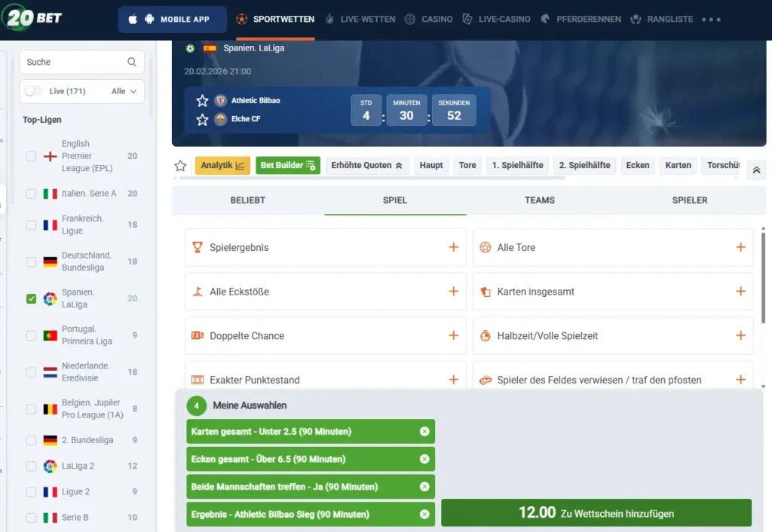Screen dimensions: 772x532
Task: Check the Portugal. Primeira Liga checkbox
Action: click(31, 335)
